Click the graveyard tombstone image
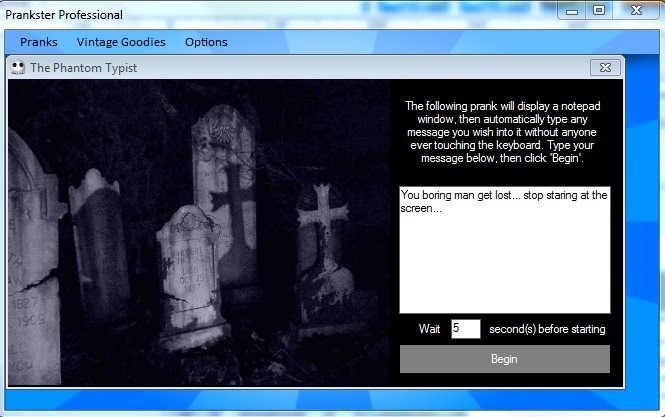Screen dimensions: 665x417 pos(199,232)
